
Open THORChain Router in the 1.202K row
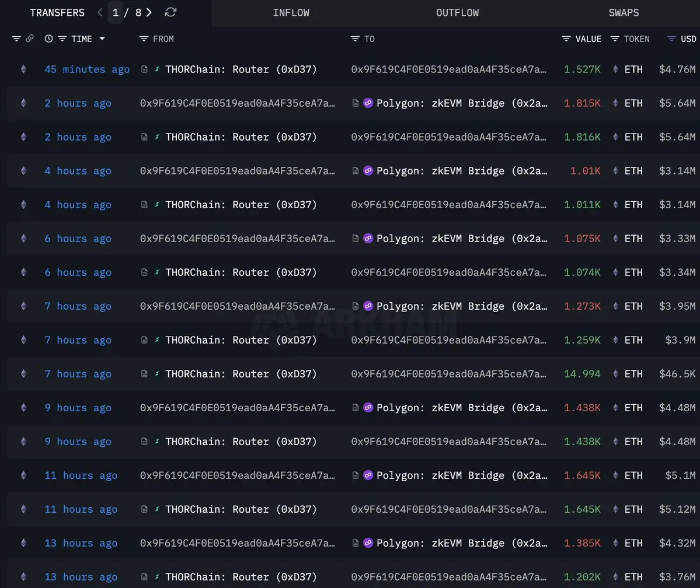tap(241, 577)
